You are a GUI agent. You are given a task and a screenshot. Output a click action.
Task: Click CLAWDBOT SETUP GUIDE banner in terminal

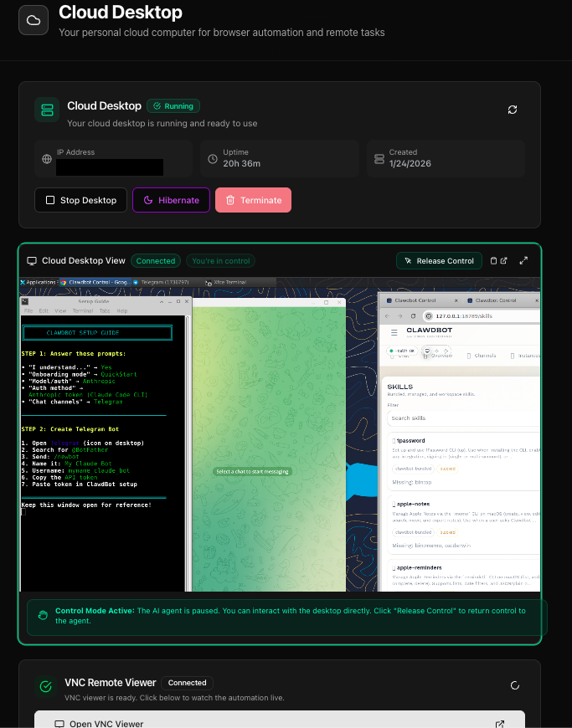point(98,332)
